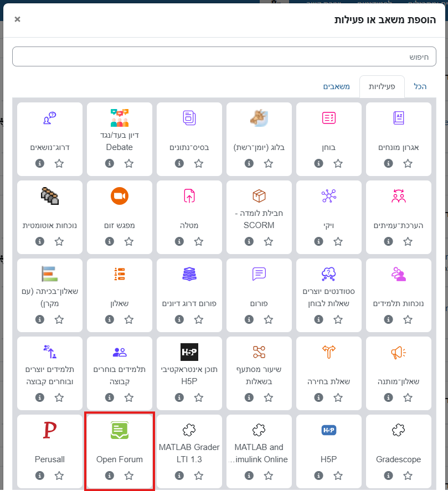Add the MATLAB Grader LTI 1.3 activity
Image resolution: width=448 pixels, height=491 pixels.
pos(189,430)
